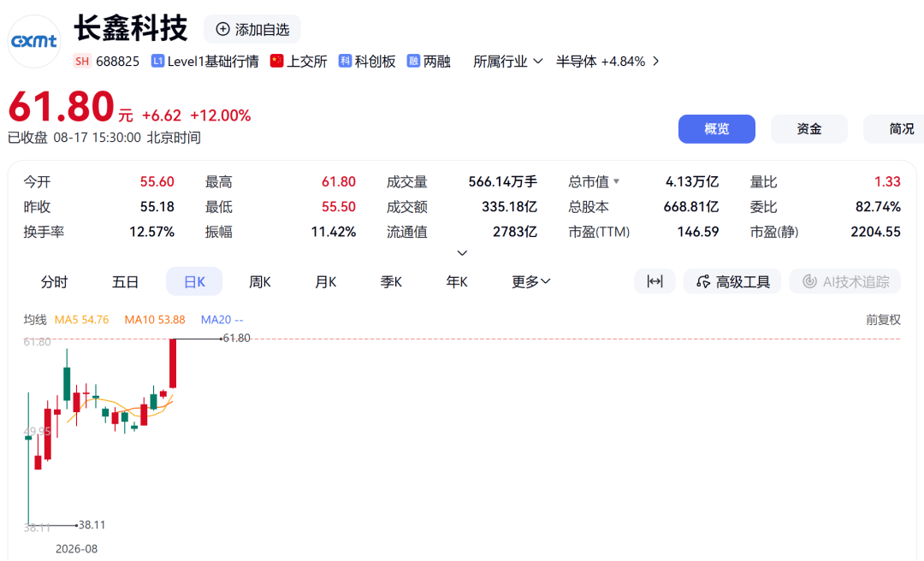This screenshot has height=561, width=924.
Task: Click the 均线 label
Action: 35,320
